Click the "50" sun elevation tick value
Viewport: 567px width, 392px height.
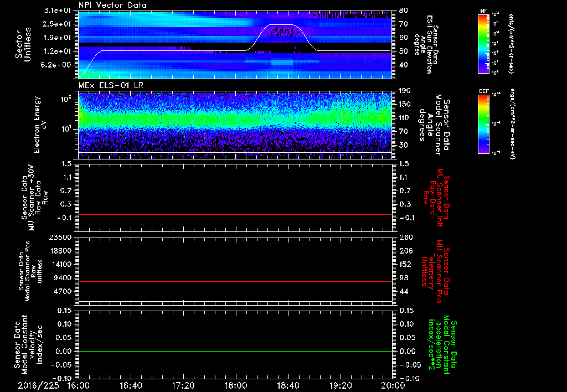pyautogui.click(x=403, y=51)
